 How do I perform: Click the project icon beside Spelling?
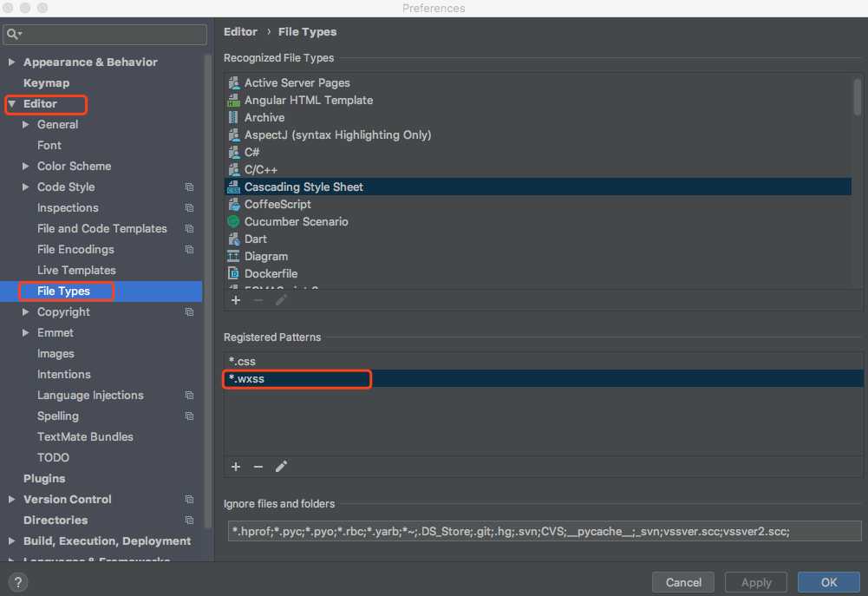(189, 416)
